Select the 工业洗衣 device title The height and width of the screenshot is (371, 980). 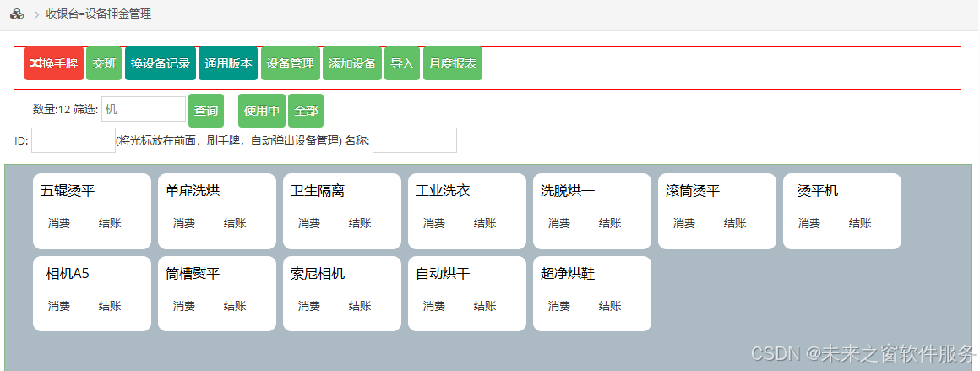(x=443, y=191)
